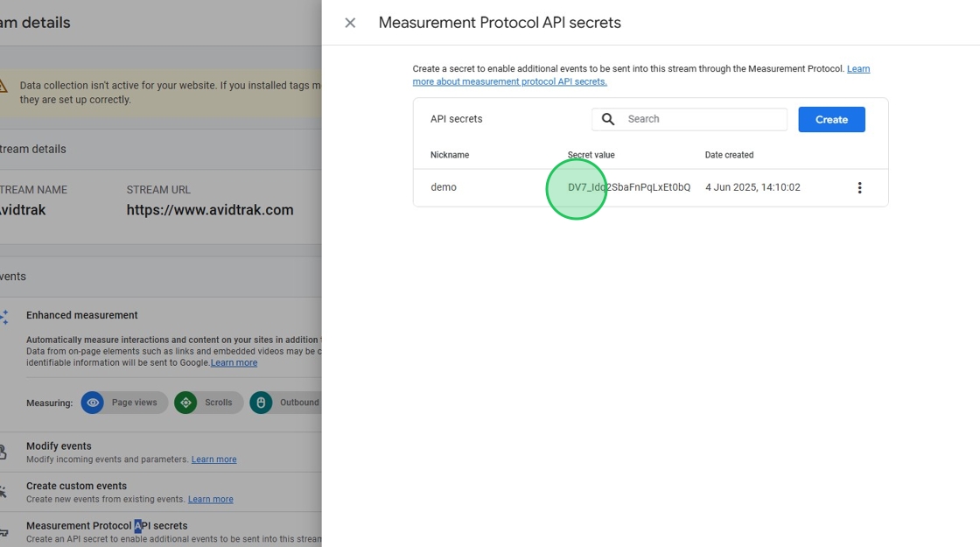Click the Scrolls chip label
980x547 pixels.
218,403
